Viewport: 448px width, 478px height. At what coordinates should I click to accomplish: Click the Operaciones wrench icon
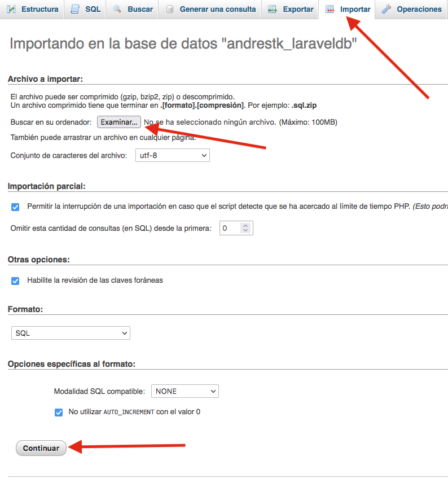pos(386,9)
